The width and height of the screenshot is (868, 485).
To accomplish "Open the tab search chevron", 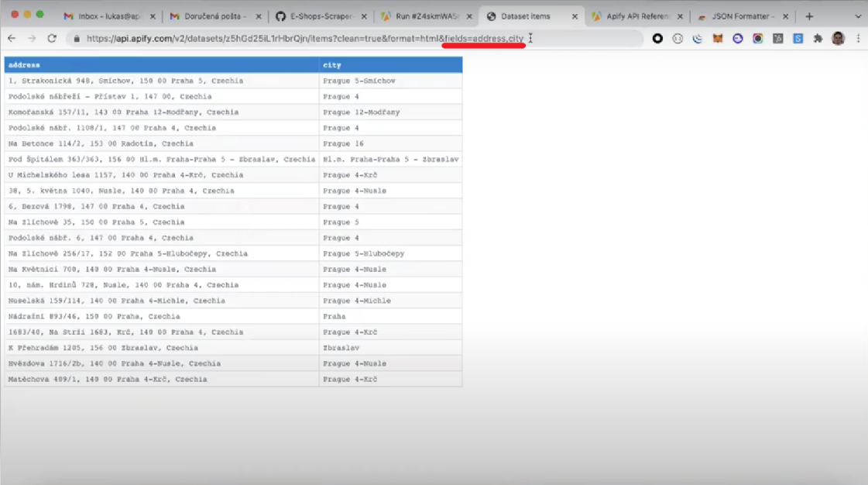I will pos(857,15).
